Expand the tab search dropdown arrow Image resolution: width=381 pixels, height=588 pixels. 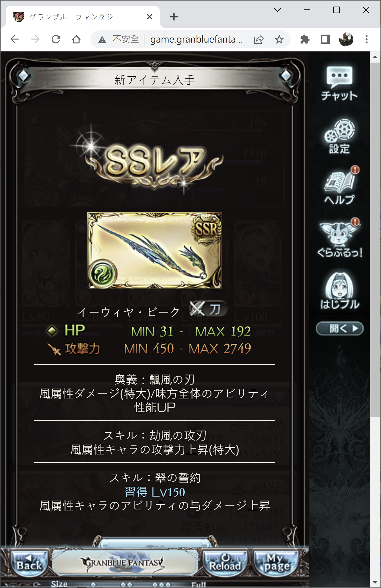click(x=277, y=10)
